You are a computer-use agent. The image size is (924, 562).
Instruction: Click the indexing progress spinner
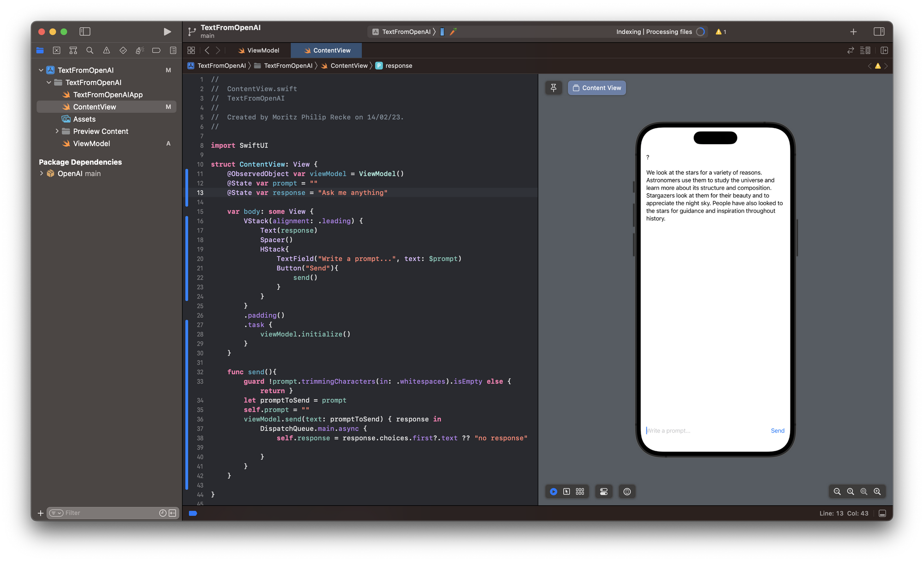click(x=700, y=32)
